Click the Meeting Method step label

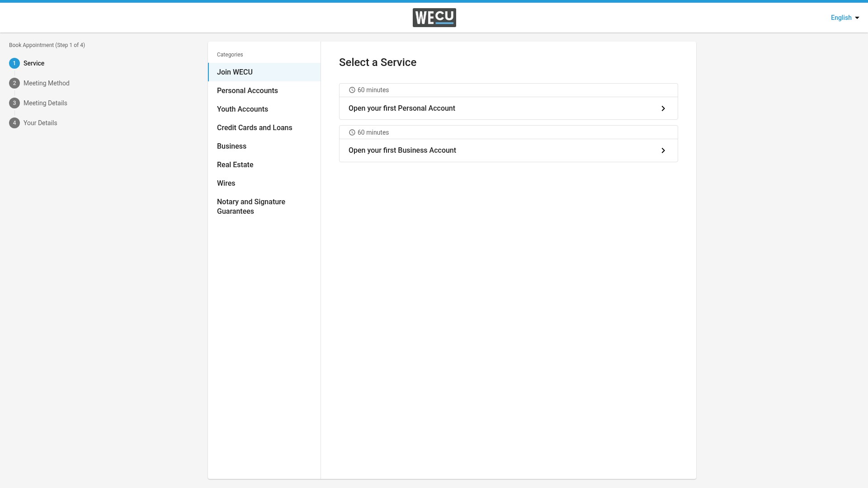(x=47, y=83)
